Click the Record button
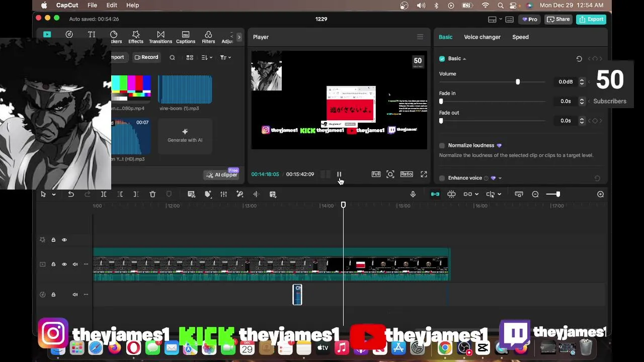 pyautogui.click(x=146, y=57)
